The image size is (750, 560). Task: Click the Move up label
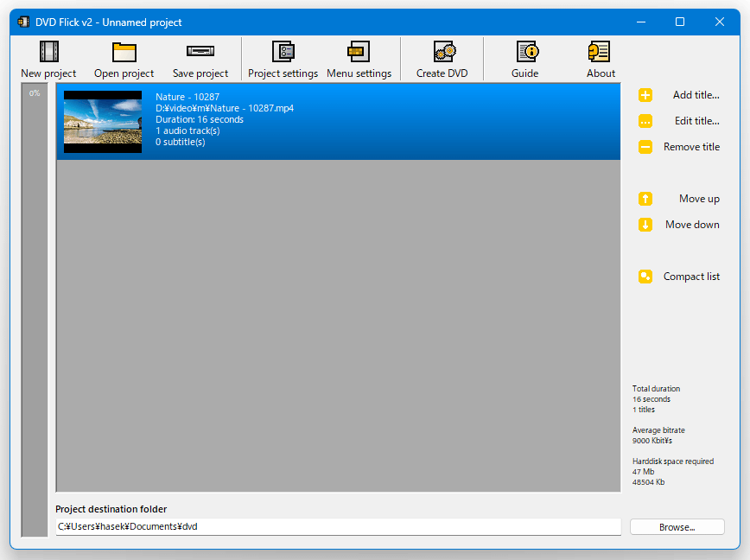tap(699, 199)
